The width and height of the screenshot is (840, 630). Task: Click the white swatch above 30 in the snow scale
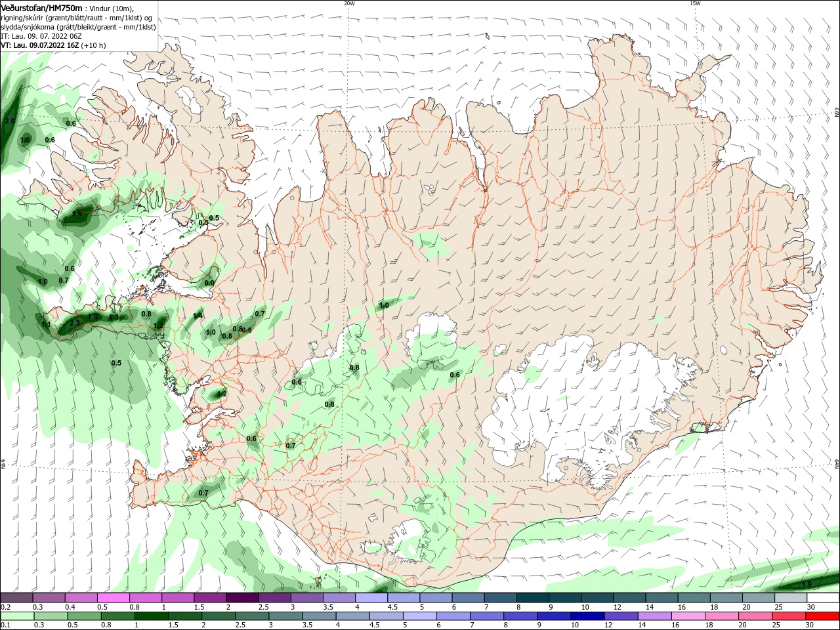point(823,598)
